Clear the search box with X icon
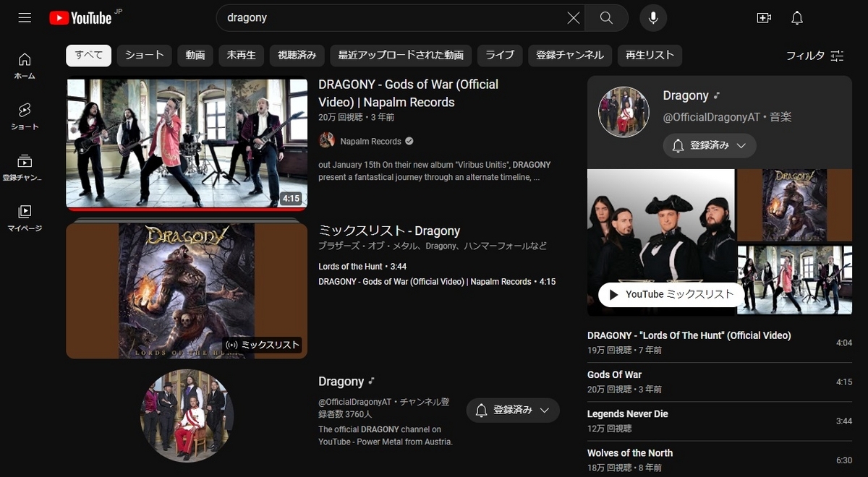868x477 pixels. click(x=574, y=18)
